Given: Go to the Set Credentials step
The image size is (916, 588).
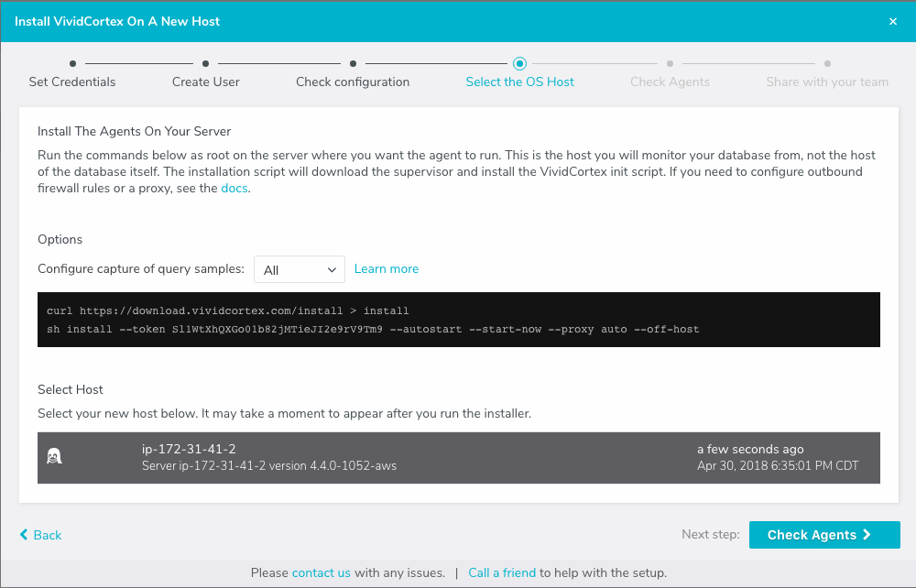Looking at the screenshot, I should (72, 82).
